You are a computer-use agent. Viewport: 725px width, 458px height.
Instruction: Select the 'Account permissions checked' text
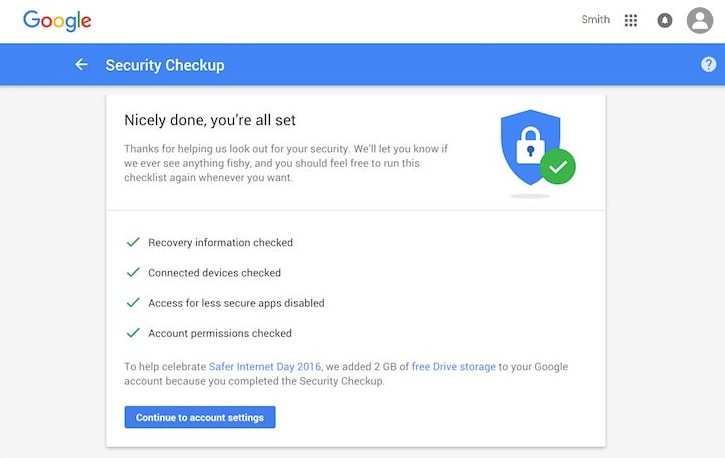point(220,333)
